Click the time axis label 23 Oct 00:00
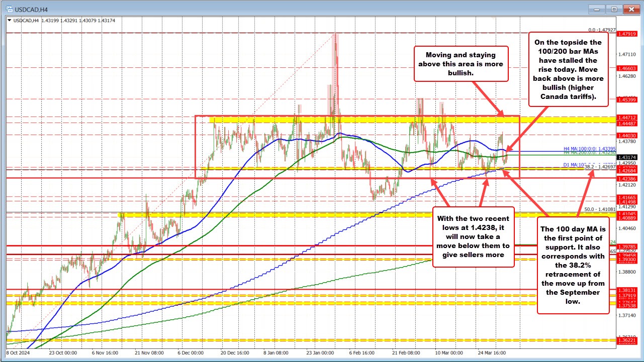The image size is (644, 362). click(63, 352)
